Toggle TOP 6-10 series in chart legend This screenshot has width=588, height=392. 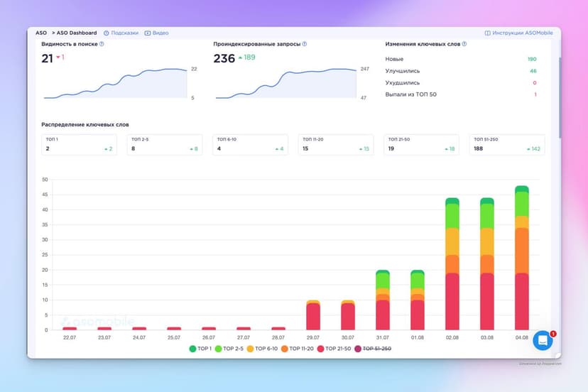[x=251, y=349]
